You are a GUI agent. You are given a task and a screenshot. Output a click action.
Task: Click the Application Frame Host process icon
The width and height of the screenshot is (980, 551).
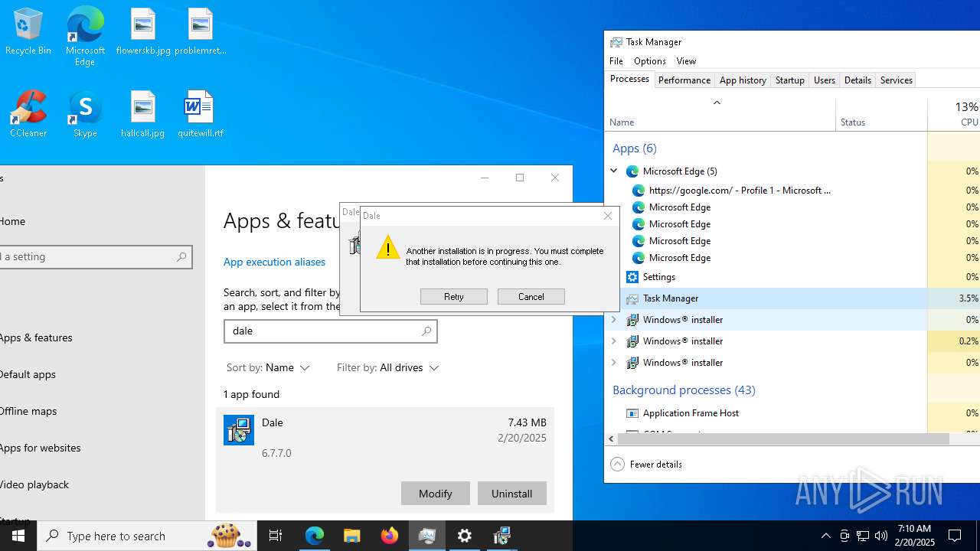coord(632,413)
